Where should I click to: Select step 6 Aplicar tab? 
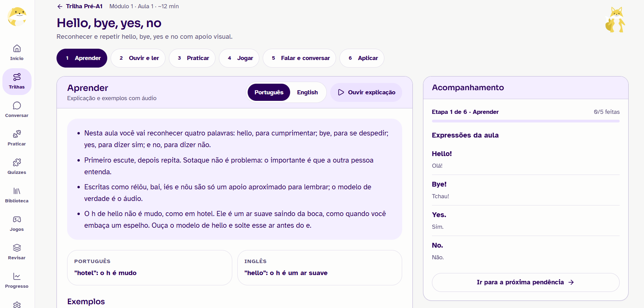pos(362,58)
